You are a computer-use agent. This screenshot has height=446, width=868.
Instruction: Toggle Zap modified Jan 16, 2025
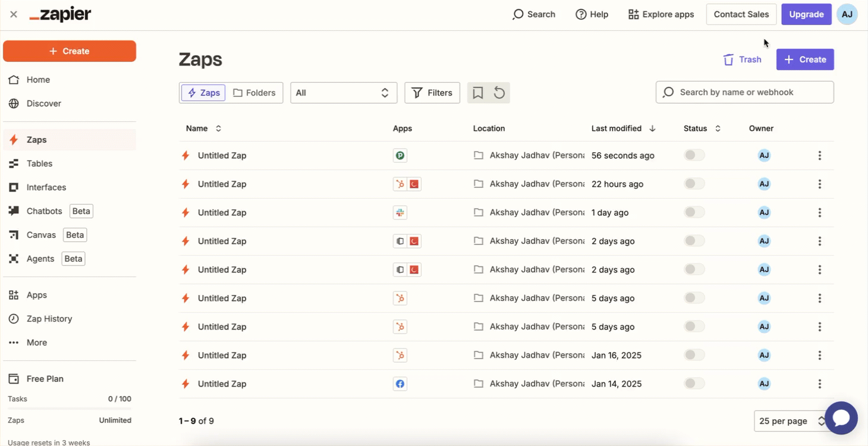tap(694, 355)
